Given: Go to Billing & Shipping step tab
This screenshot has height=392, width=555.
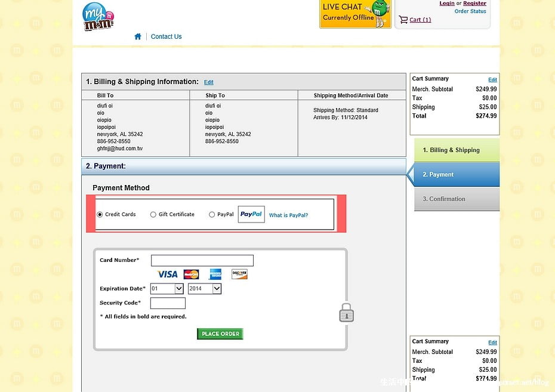Looking at the screenshot, I should click(x=457, y=150).
